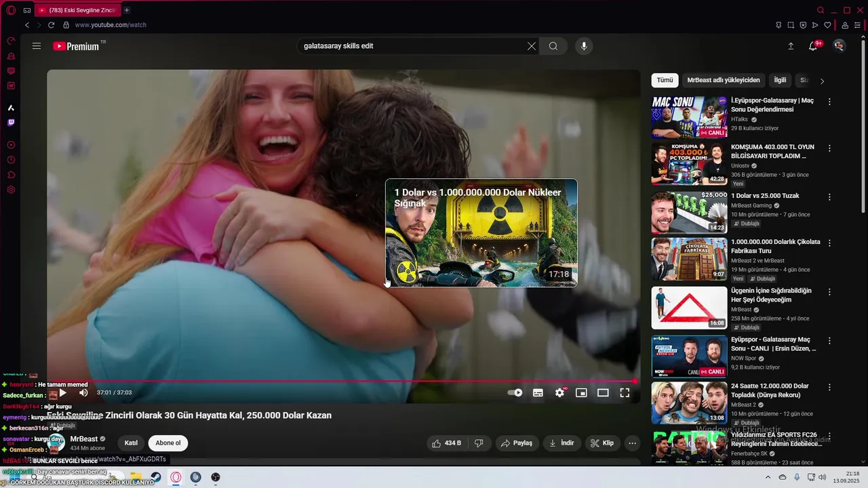868x488 pixels.
Task: Open sidebar history clock icon
Action: (x=11, y=160)
